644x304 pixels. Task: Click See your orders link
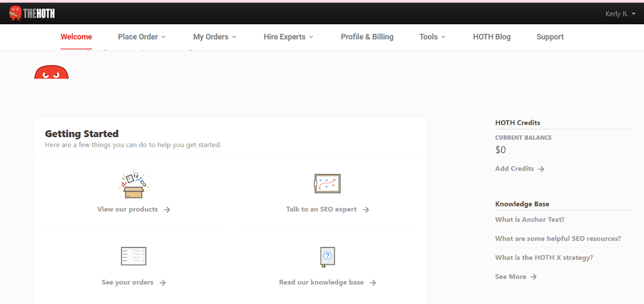(128, 283)
